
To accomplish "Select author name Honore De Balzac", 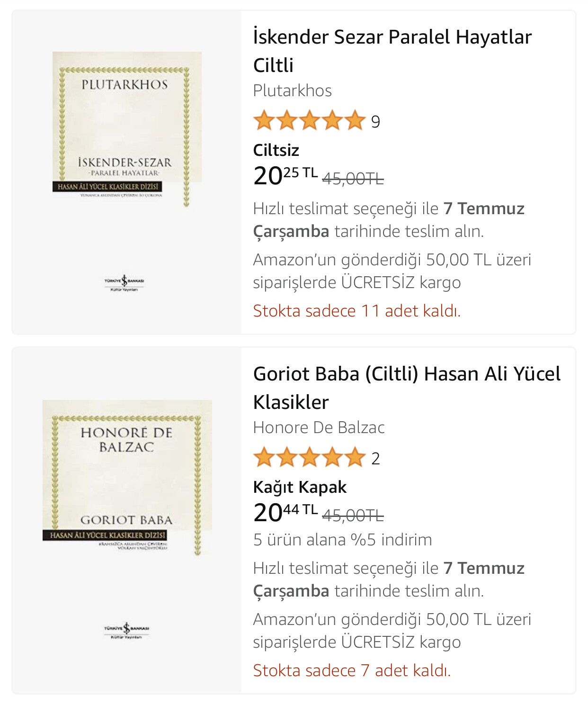I will point(319,427).
